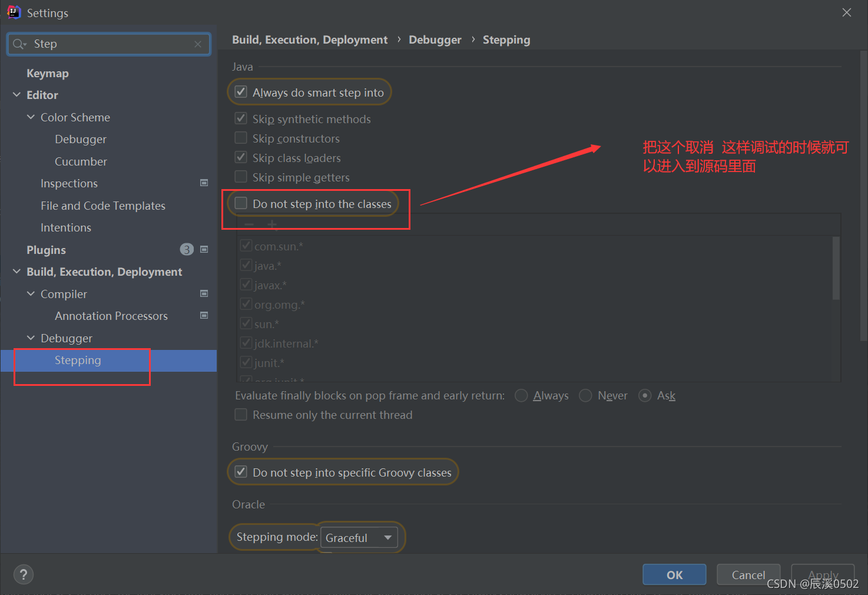
Task: Click the remove (minus) icon in class filter toolbar
Action: [249, 224]
